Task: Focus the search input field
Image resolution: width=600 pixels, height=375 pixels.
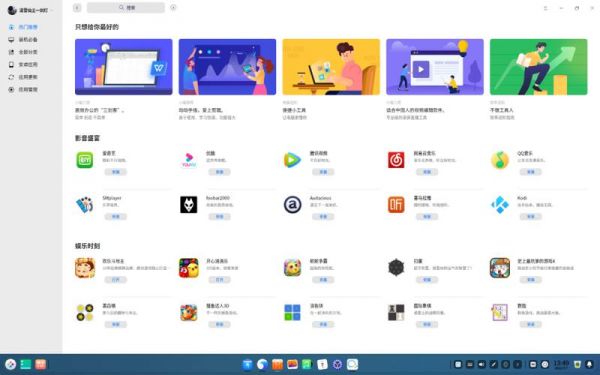Action: tap(126, 8)
